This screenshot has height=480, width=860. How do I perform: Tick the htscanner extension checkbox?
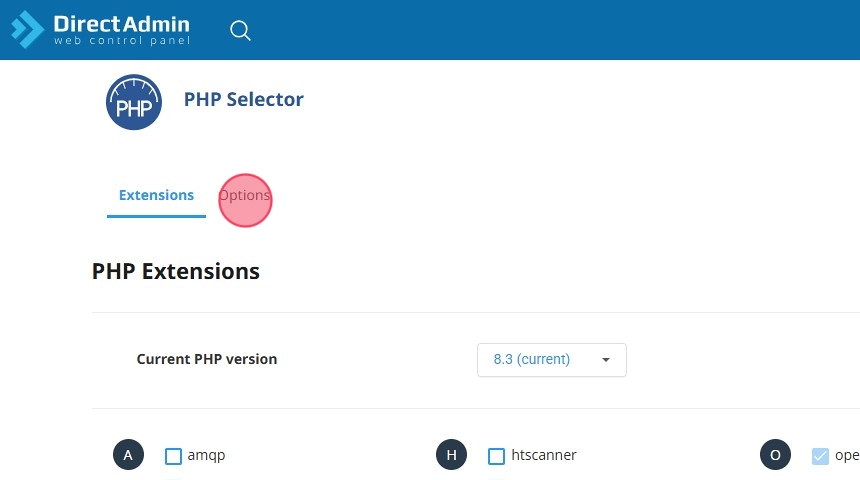[x=497, y=456]
